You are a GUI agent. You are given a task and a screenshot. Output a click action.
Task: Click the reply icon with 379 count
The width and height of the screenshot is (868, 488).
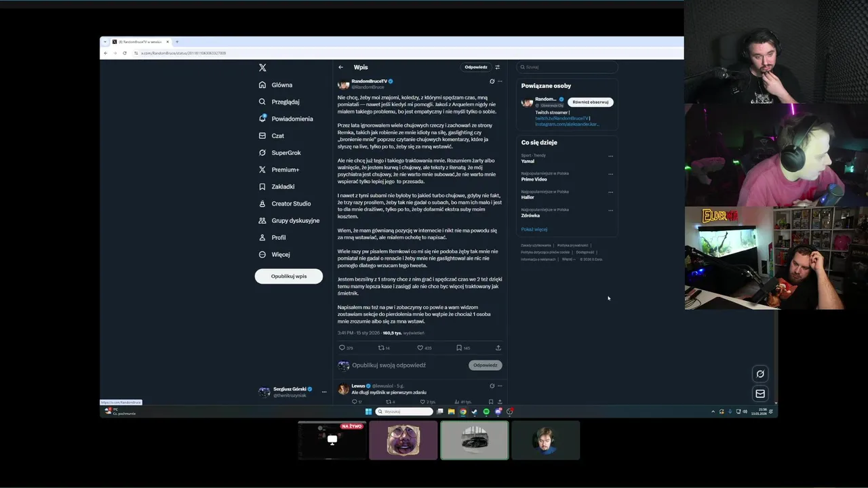click(x=342, y=348)
